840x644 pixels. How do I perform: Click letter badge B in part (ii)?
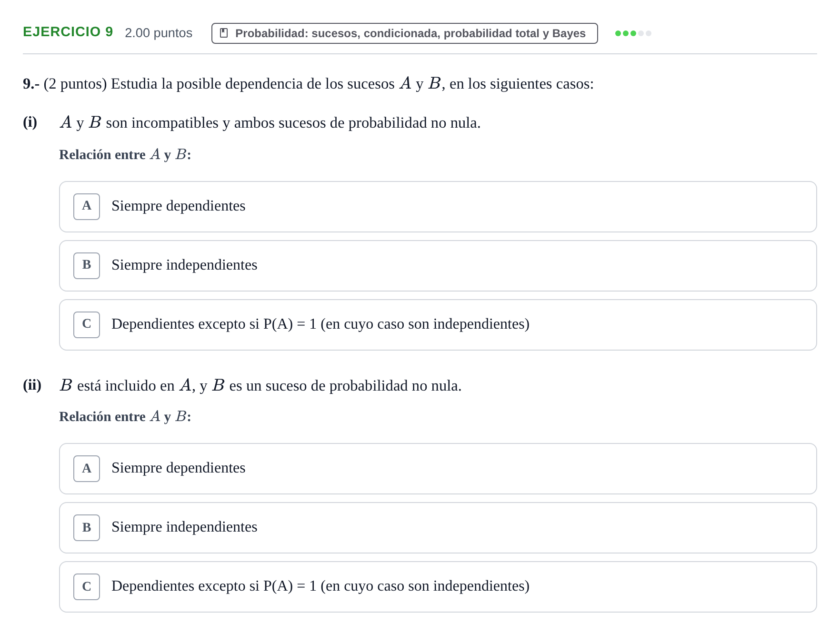click(87, 528)
